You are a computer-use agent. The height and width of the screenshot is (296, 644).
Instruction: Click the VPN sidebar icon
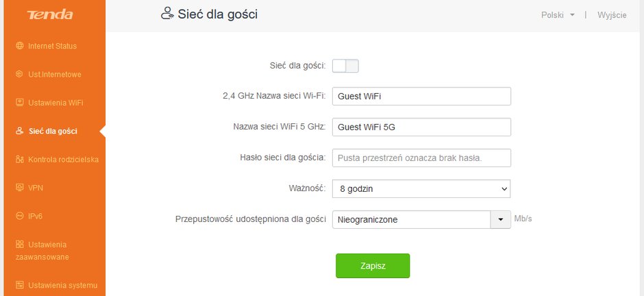click(19, 188)
